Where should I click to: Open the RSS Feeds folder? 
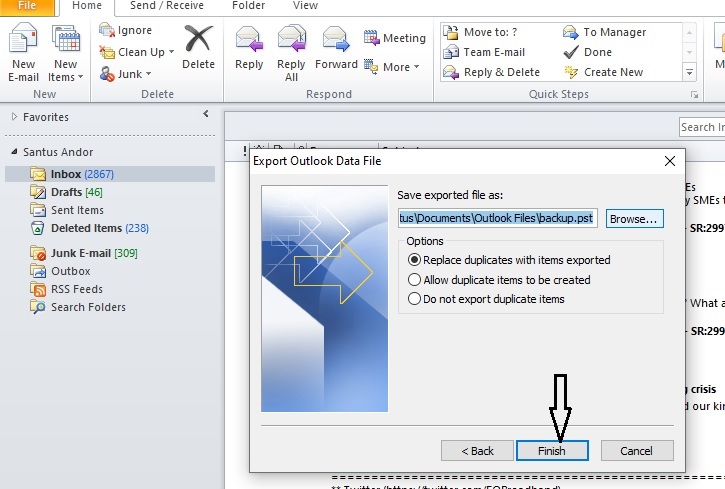(66, 289)
